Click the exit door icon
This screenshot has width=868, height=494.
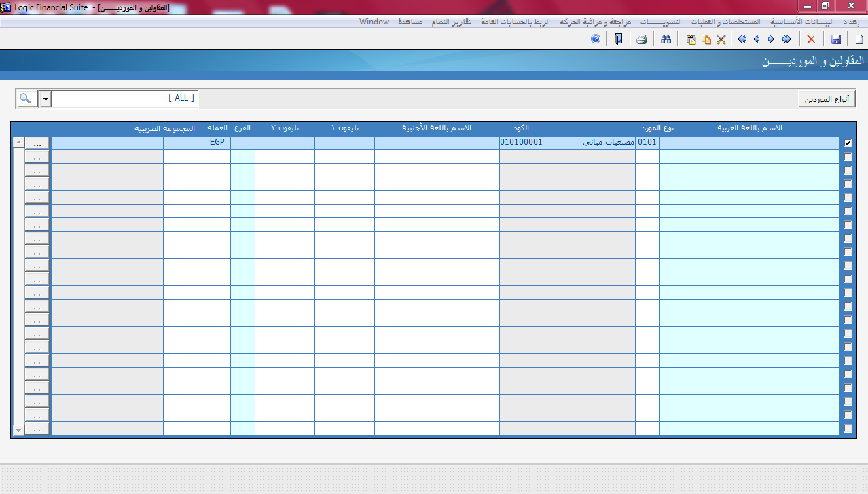click(x=617, y=39)
